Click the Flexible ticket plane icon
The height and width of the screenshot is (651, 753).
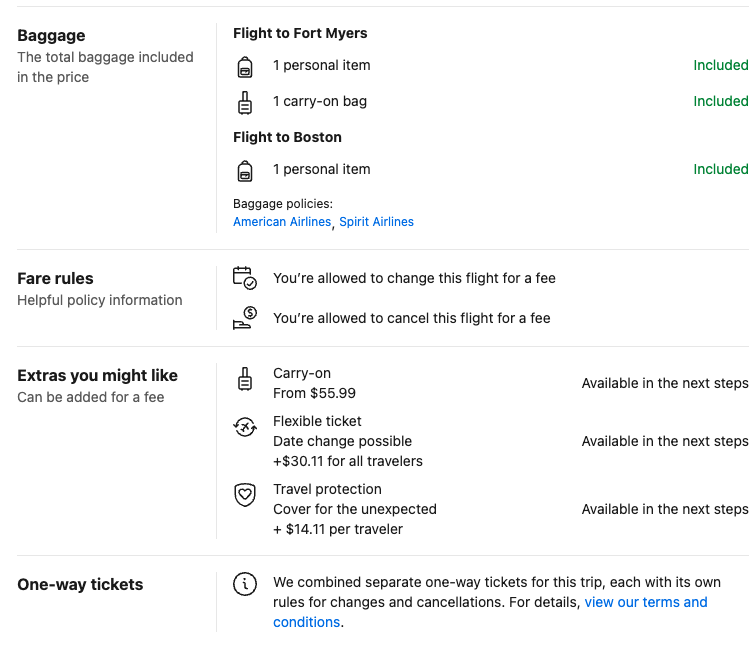coord(245,428)
